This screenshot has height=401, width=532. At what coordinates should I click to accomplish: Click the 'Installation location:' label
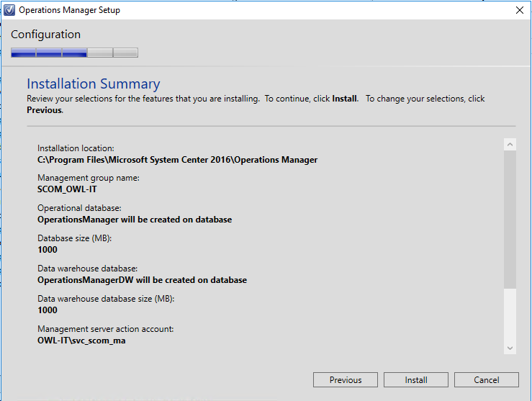pyautogui.click(x=76, y=148)
